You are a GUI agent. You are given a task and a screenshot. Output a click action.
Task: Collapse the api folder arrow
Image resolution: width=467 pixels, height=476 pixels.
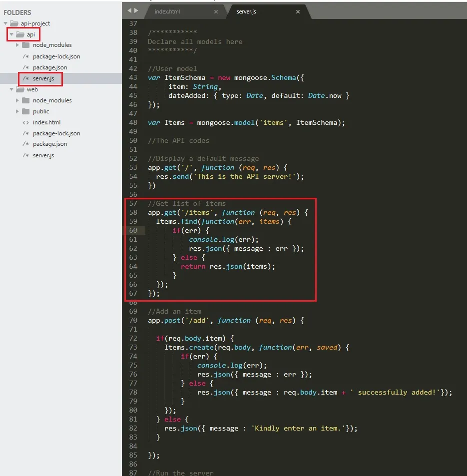[x=11, y=34]
